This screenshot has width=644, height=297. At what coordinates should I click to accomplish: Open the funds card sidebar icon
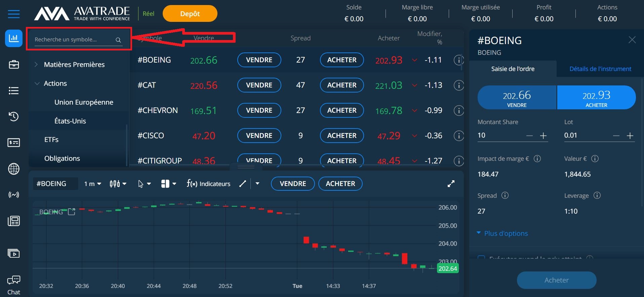(x=14, y=143)
